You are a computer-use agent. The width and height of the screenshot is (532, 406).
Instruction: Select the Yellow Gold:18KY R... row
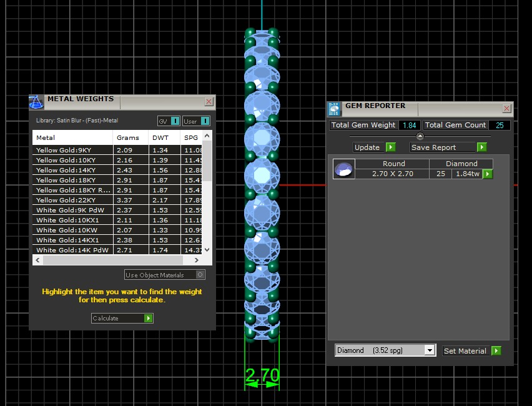[x=117, y=190]
